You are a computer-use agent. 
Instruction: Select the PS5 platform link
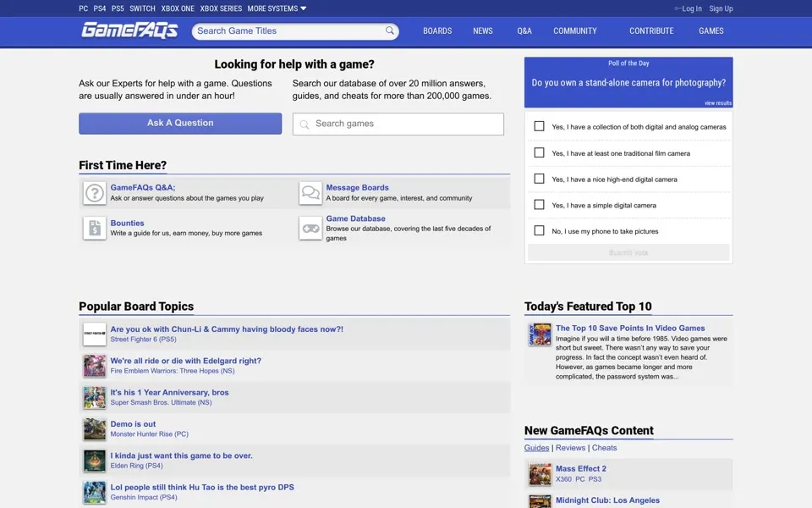[118, 8]
